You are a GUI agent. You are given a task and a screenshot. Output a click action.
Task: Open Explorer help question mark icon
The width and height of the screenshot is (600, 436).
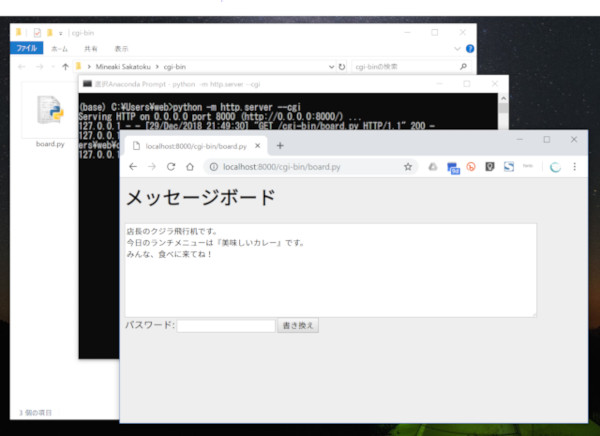click(469, 48)
